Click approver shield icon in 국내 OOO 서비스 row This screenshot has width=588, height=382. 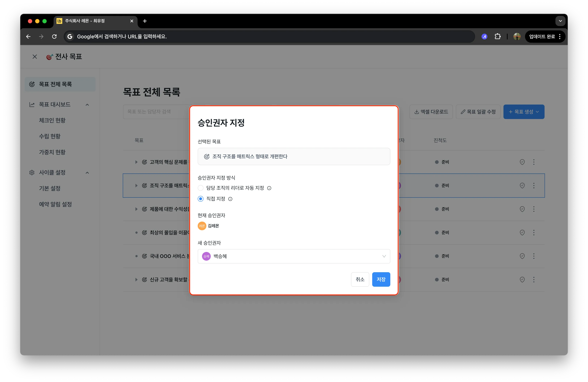pos(522,256)
